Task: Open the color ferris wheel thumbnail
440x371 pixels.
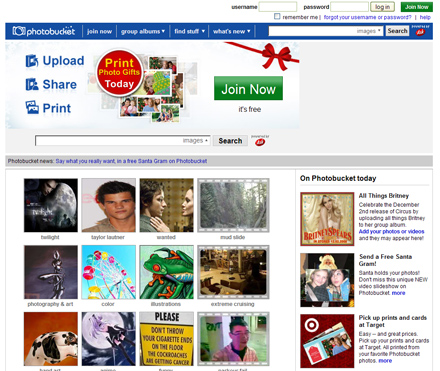Action: point(109,272)
